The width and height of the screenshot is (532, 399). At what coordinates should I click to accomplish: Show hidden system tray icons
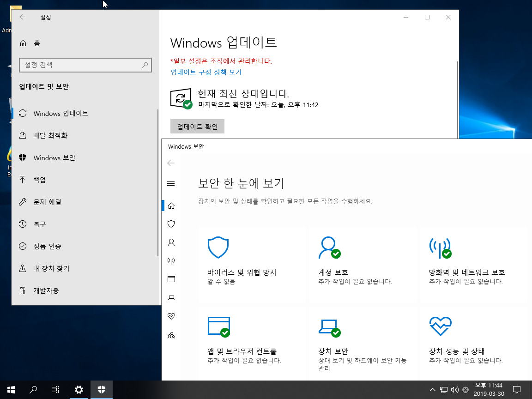pos(433,390)
